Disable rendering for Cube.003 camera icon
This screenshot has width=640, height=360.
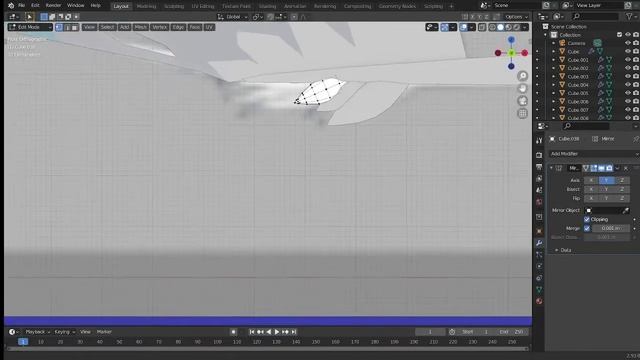coord(636,76)
